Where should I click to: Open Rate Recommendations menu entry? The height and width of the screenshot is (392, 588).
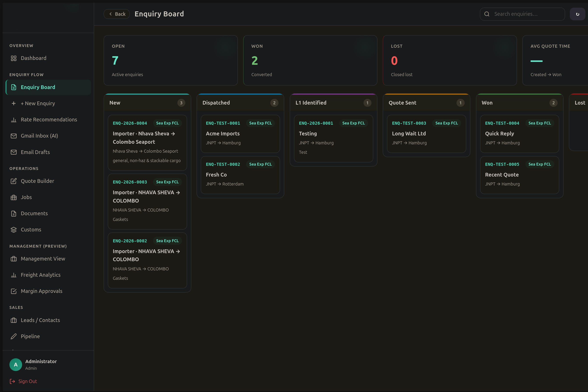tap(48, 120)
